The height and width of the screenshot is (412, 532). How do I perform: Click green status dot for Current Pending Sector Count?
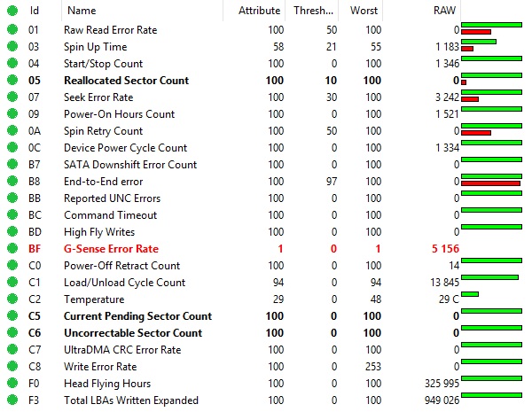point(12,316)
